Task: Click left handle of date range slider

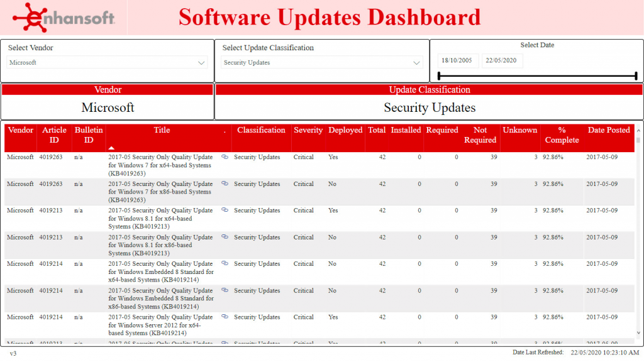Action: [439, 75]
